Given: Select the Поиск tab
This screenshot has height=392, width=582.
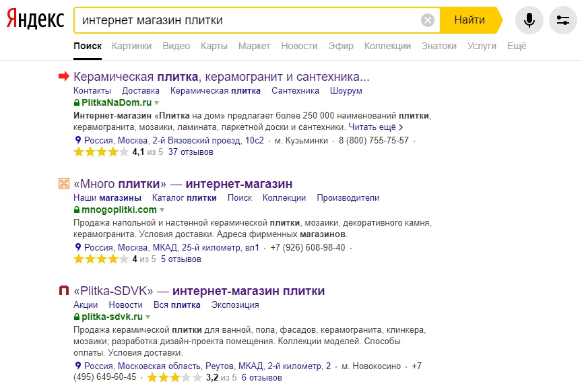Looking at the screenshot, I should pyautogui.click(x=88, y=46).
